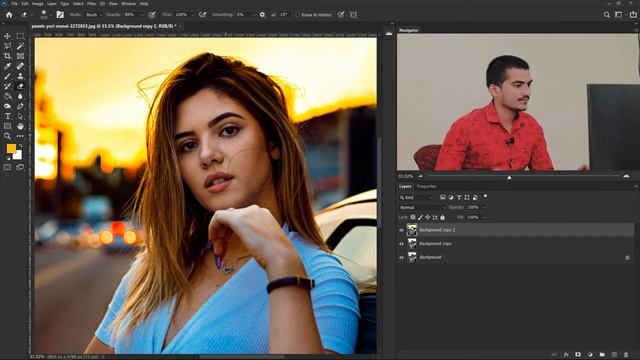Open the Window menu
The image size is (640, 360).
(x=129, y=4)
